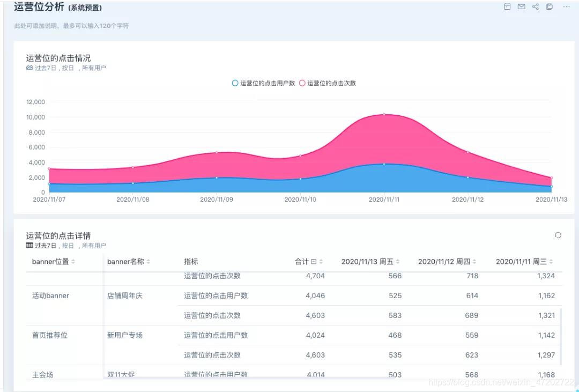
Task: Select the 2020/11/11 peak data point on chart
Action: pyautogui.click(x=383, y=114)
